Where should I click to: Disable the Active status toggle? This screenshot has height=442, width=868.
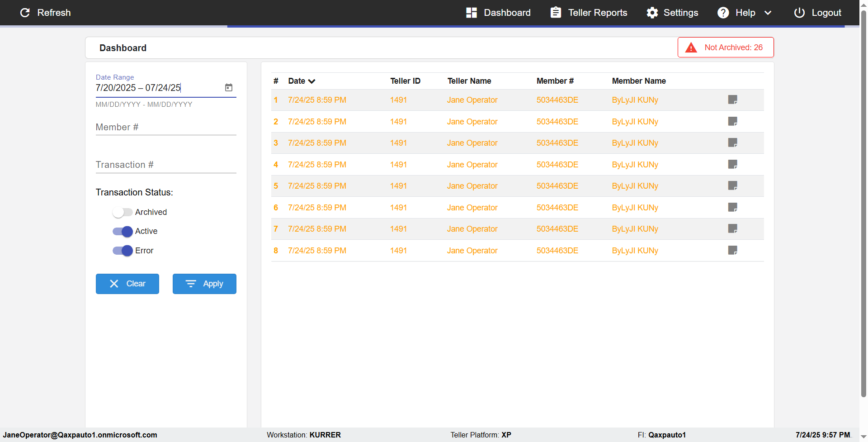(122, 231)
